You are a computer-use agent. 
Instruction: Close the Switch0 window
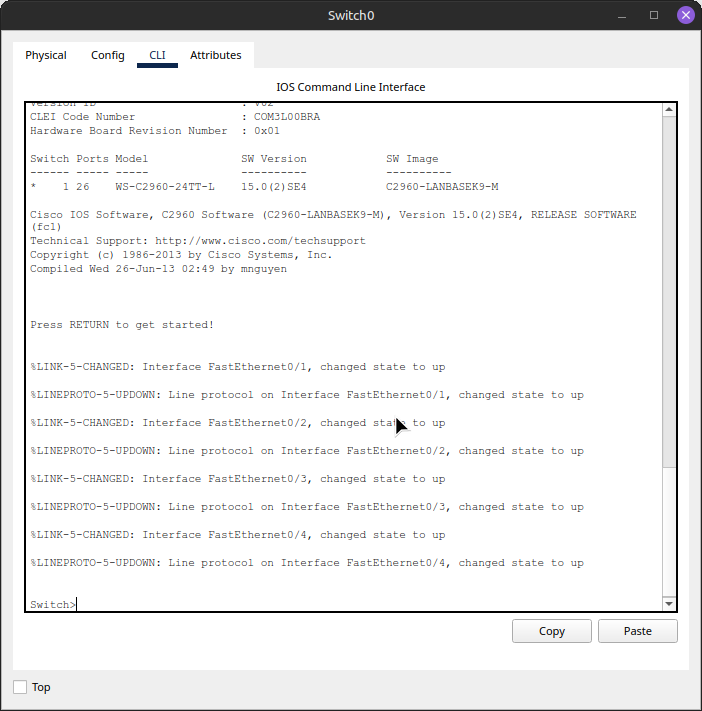pyautogui.click(x=686, y=15)
